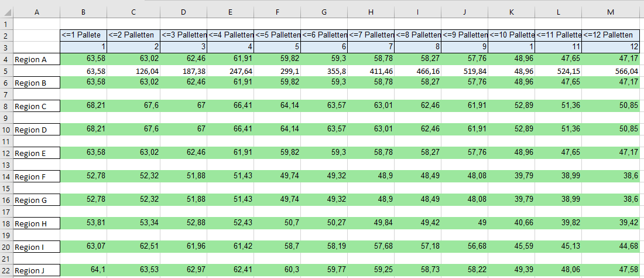Click header number 11 in row 3

click(x=558, y=48)
